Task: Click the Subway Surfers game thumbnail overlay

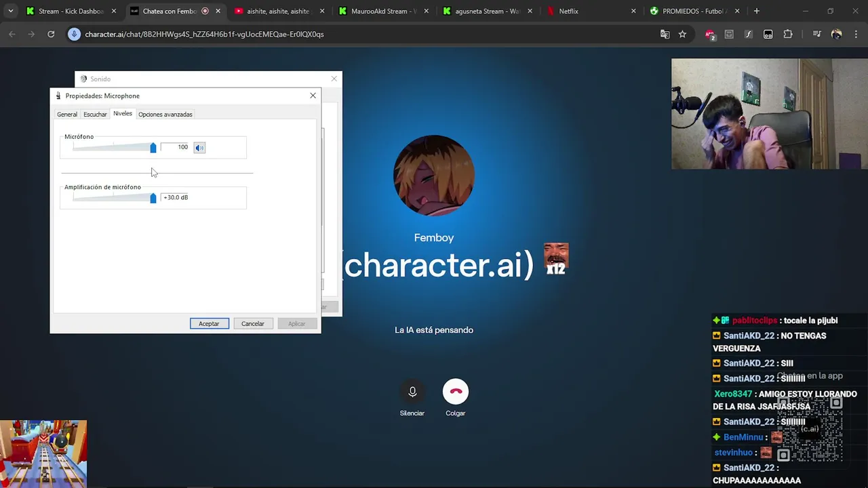Action: click(x=43, y=453)
